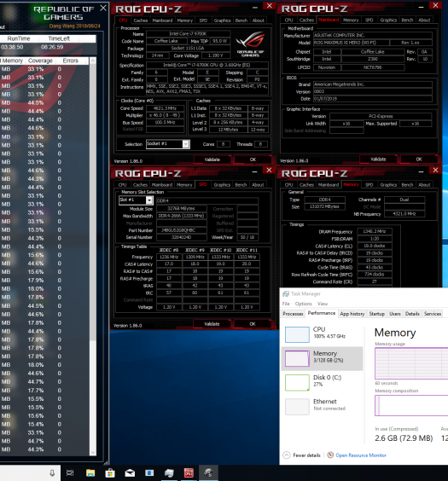Select the DRAM Frequency value in Memory window
The width and height of the screenshot is (448, 481).
point(375,231)
